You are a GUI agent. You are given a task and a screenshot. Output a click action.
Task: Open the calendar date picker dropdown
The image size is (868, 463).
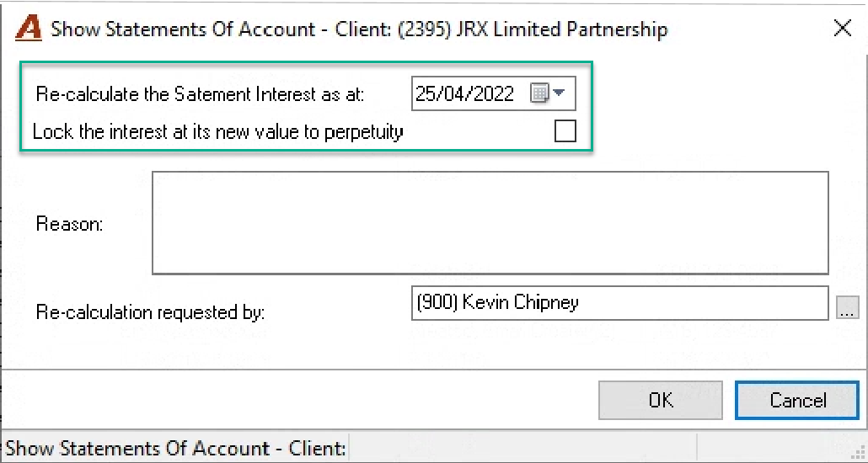pos(547,93)
